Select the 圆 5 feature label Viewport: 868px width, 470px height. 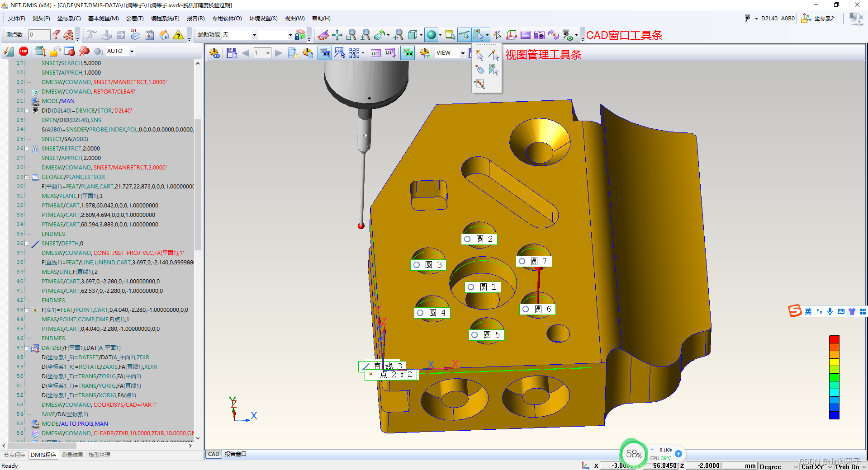pos(486,335)
